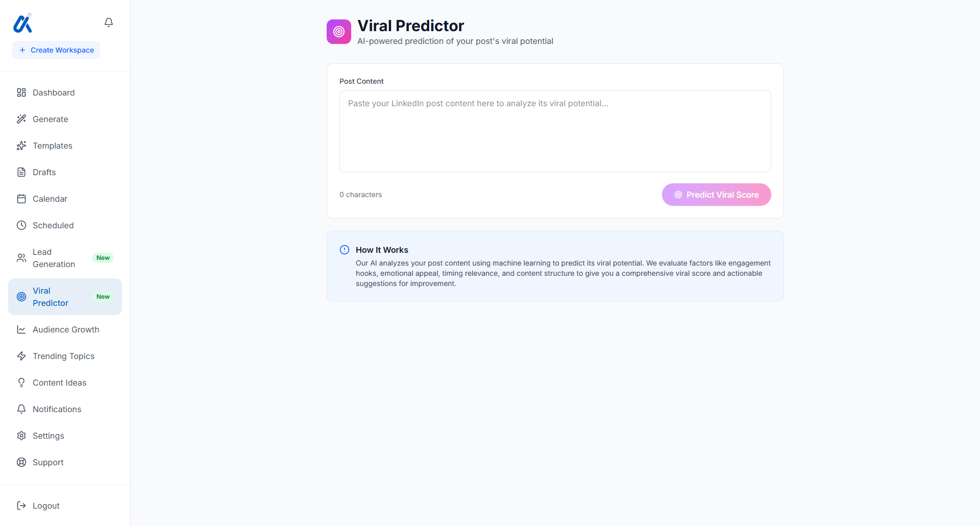Open Audience Growth via the chart icon
Viewport: 980px width, 526px height.
point(21,329)
